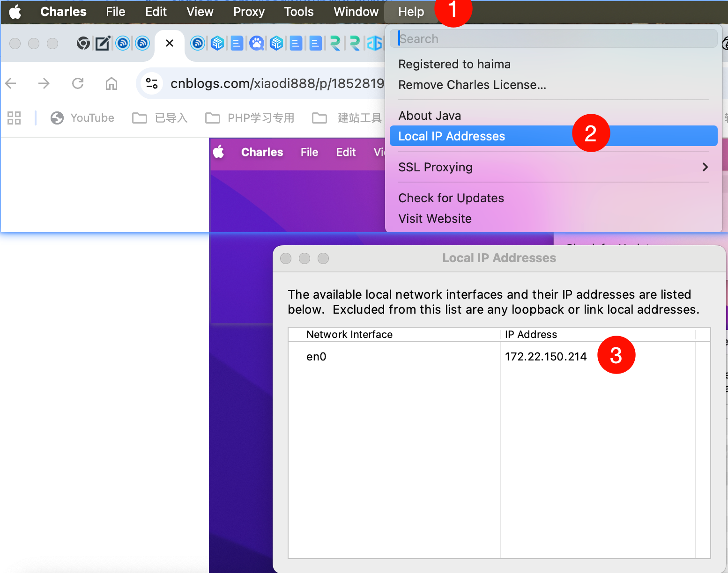Switch to the Chrome-icon browser tab
The height and width of the screenshot is (573, 728).
tap(83, 44)
